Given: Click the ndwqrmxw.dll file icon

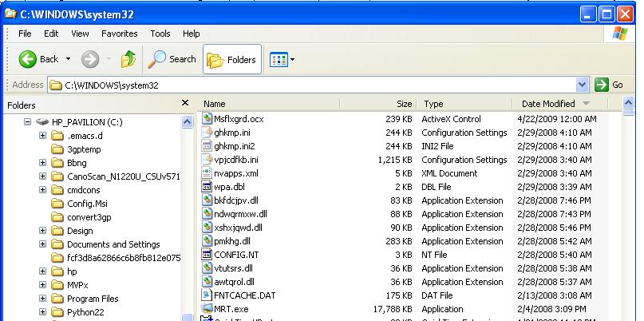Looking at the screenshot, I should (207, 214).
